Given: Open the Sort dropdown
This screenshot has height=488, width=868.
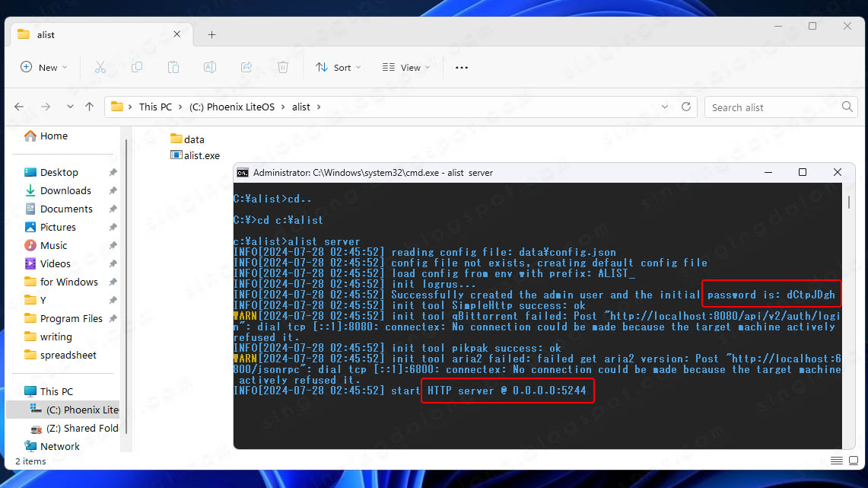Looking at the screenshot, I should [339, 68].
